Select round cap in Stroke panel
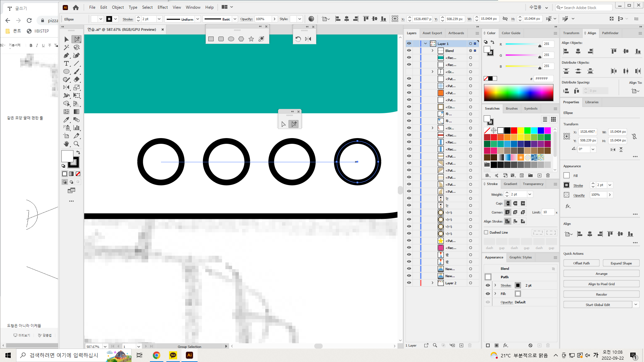Viewport: 644px width, 362px height. tap(515, 203)
